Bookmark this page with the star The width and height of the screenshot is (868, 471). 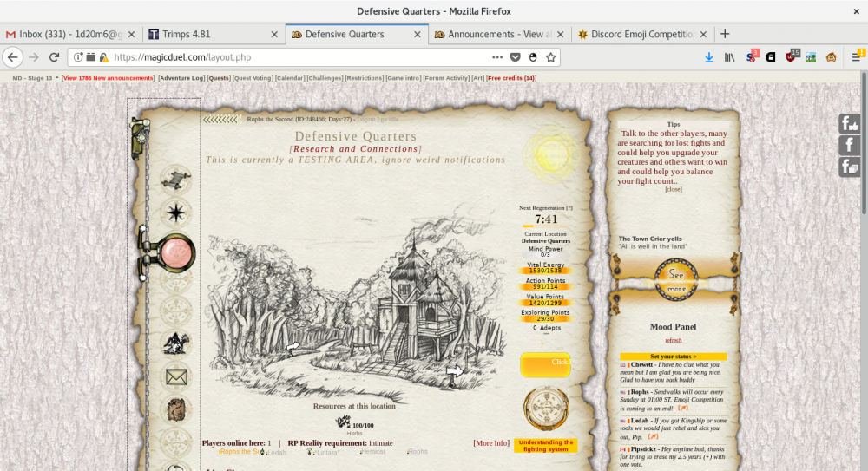click(x=551, y=57)
